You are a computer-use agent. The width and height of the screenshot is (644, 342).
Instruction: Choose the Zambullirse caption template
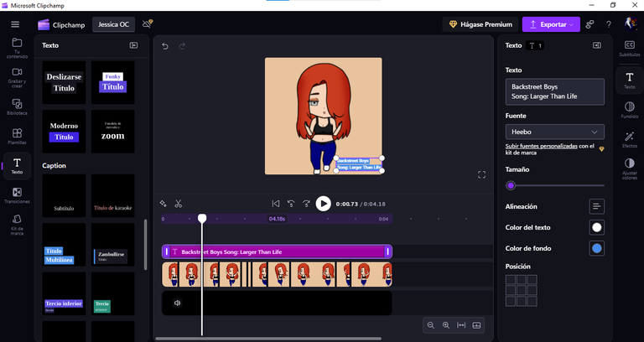(113, 245)
